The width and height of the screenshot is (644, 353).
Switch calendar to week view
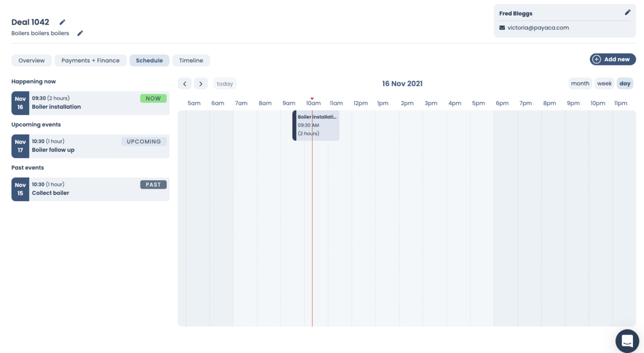604,83
